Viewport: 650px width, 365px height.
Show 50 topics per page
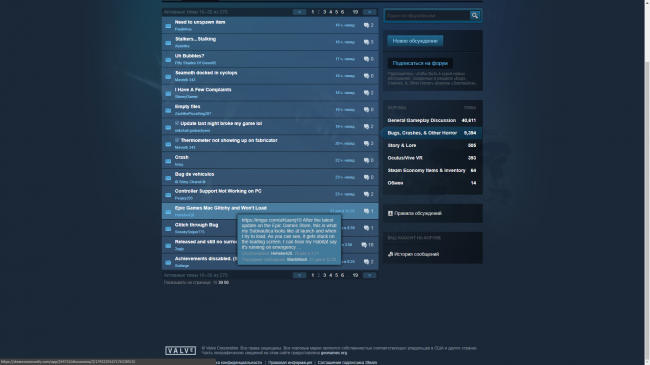tap(226, 282)
